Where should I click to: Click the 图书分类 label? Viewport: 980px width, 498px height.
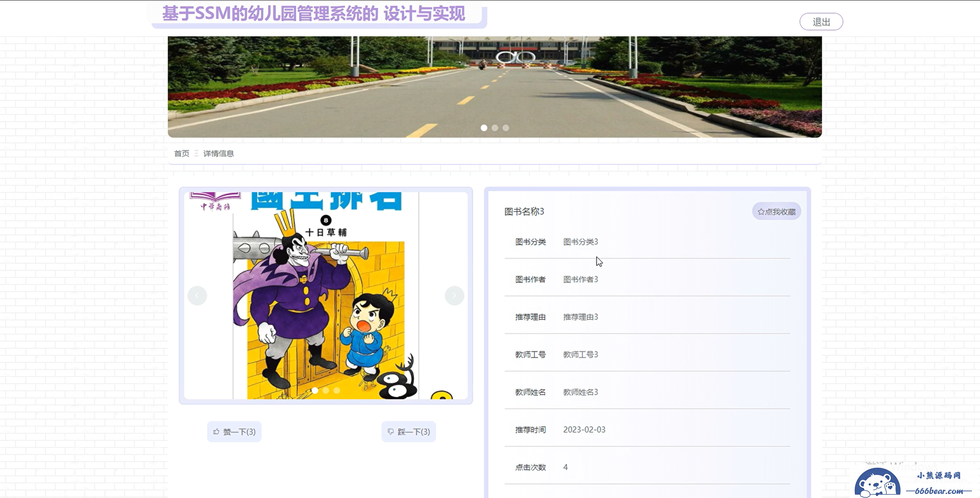click(x=530, y=242)
